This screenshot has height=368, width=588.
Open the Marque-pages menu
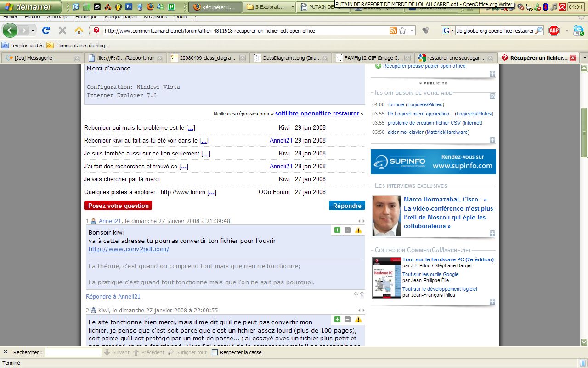tap(121, 17)
